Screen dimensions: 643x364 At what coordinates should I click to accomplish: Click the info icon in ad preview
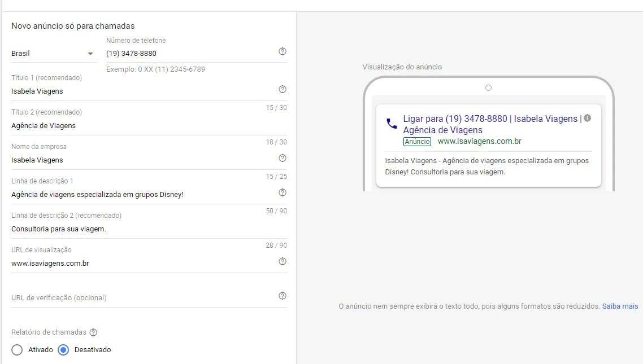click(588, 118)
